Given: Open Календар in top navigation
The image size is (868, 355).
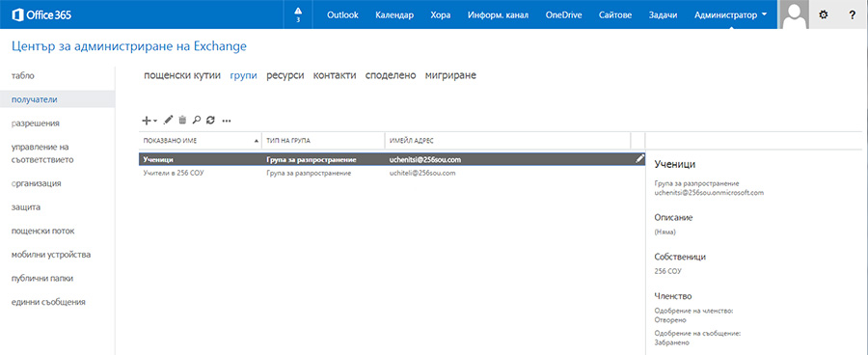Looking at the screenshot, I should coord(394,15).
